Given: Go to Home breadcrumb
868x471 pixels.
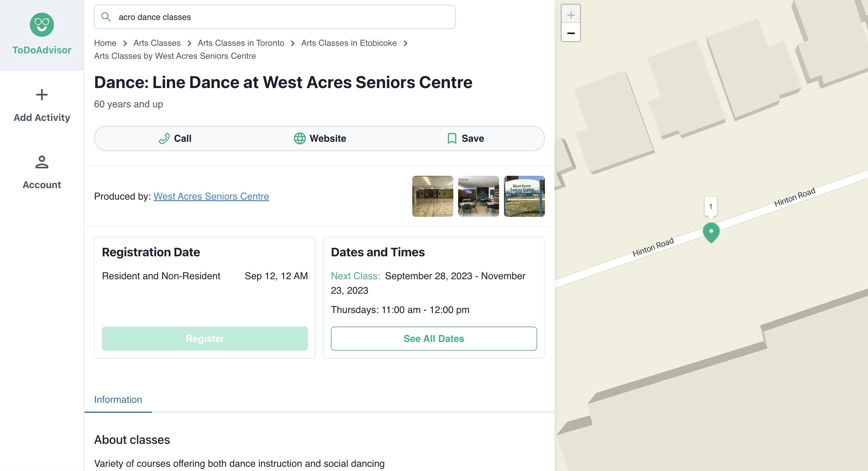Looking at the screenshot, I should pyautogui.click(x=105, y=43).
